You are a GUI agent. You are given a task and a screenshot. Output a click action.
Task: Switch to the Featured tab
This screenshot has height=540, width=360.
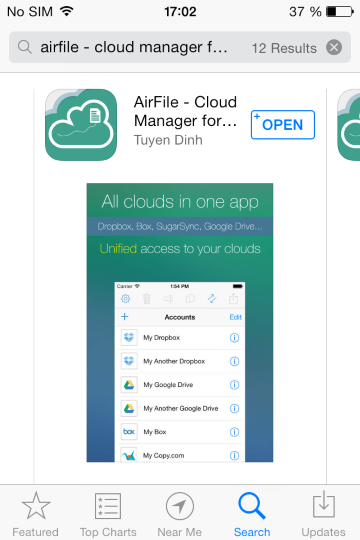pos(35,514)
